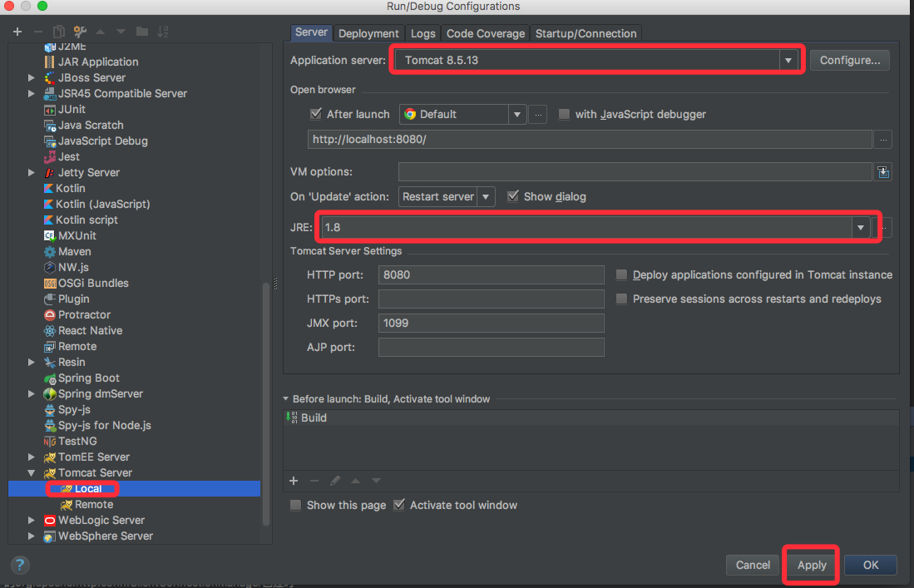914x588 pixels.
Task: Expand the Spring dmServer node
Action: pyautogui.click(x=32, y=394)
